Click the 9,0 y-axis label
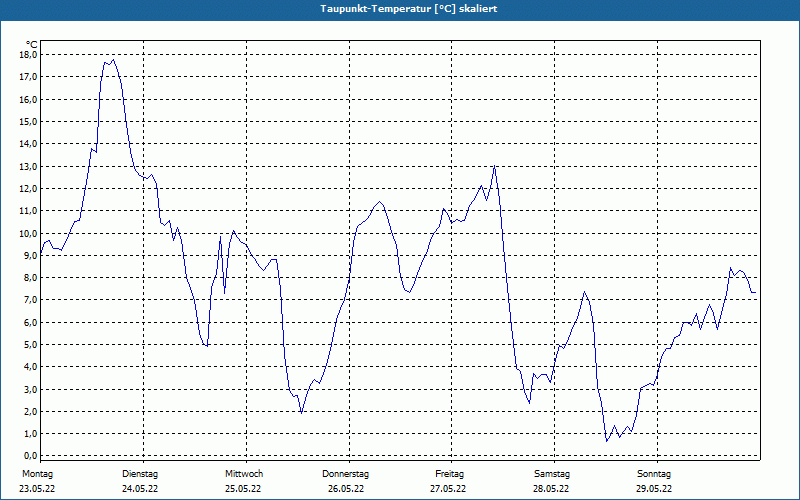Viewport: 800px width, 500px height. tap(31, 256)
